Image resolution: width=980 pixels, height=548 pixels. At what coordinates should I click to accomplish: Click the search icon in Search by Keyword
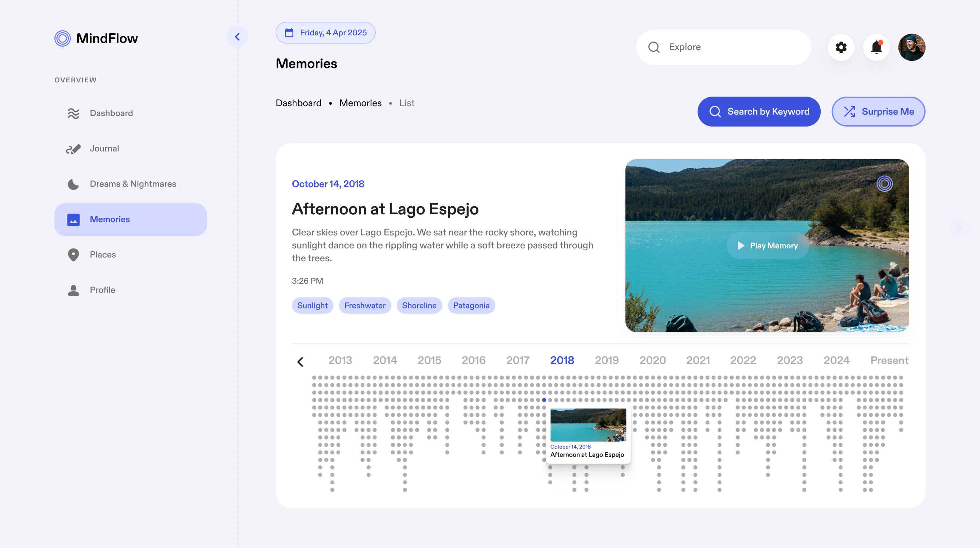(715, 112)
